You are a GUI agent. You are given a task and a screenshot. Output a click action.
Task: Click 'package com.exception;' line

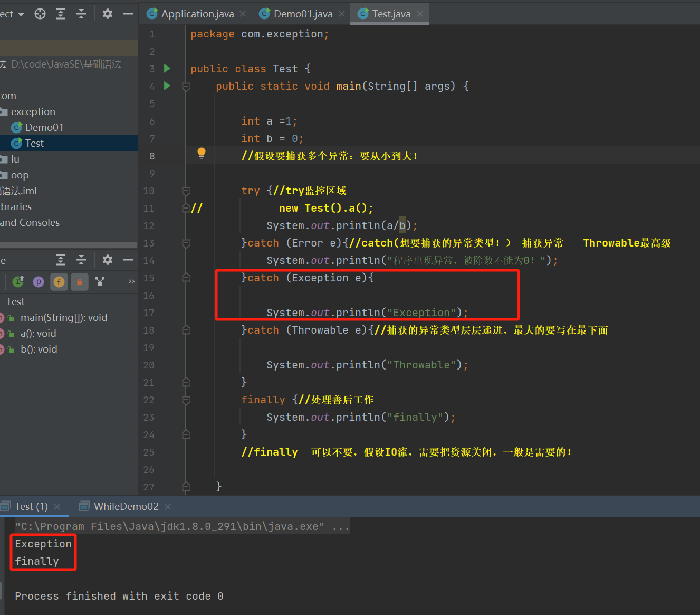[x=260, y=34]
